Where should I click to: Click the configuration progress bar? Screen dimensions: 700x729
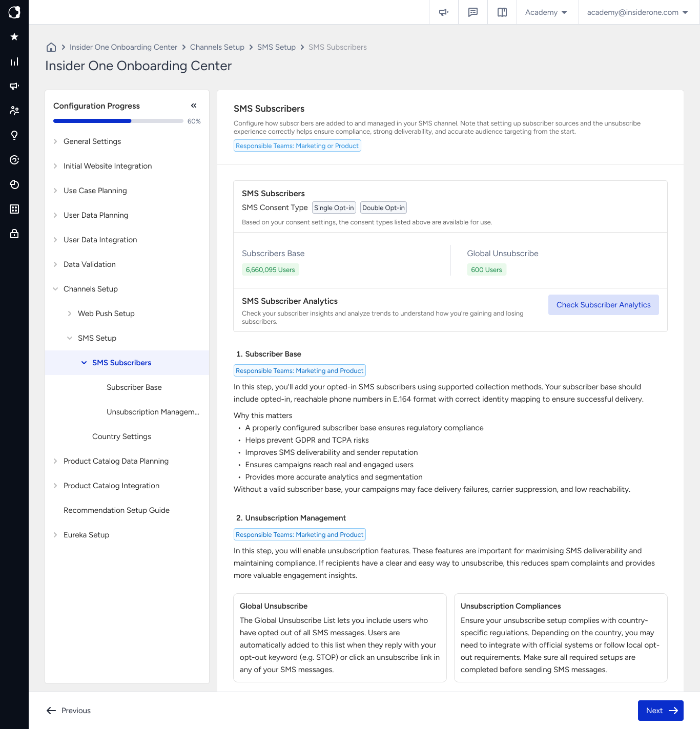pos(118,121)
